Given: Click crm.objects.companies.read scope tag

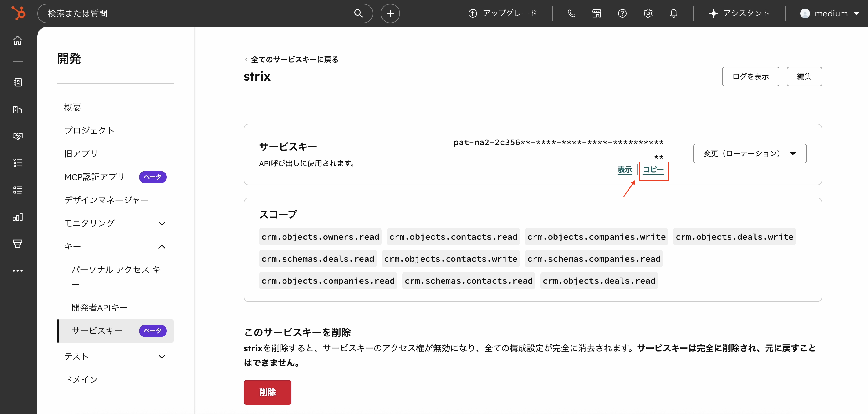Looking at the screenshot, I should (x=328, y=280).
